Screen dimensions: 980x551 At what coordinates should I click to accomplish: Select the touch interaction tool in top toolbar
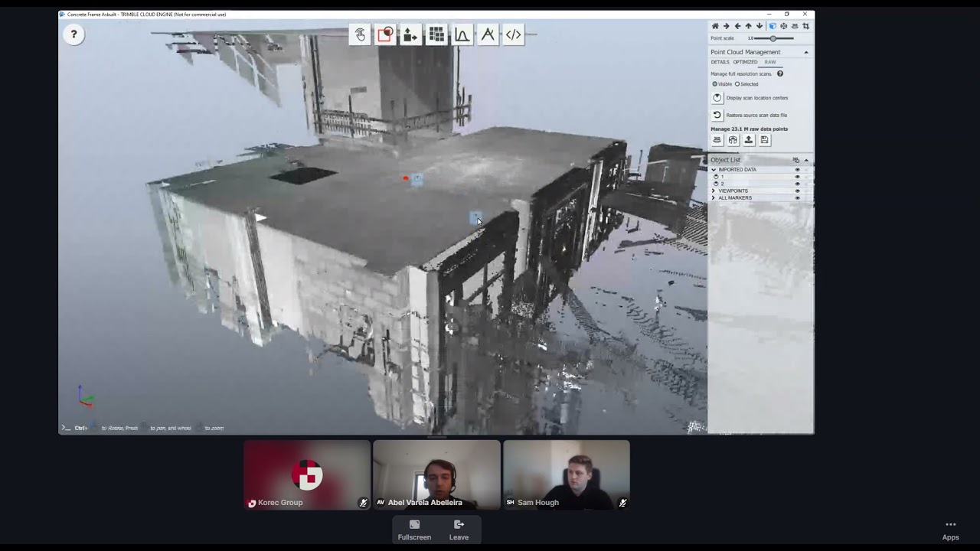coord(360,34)
